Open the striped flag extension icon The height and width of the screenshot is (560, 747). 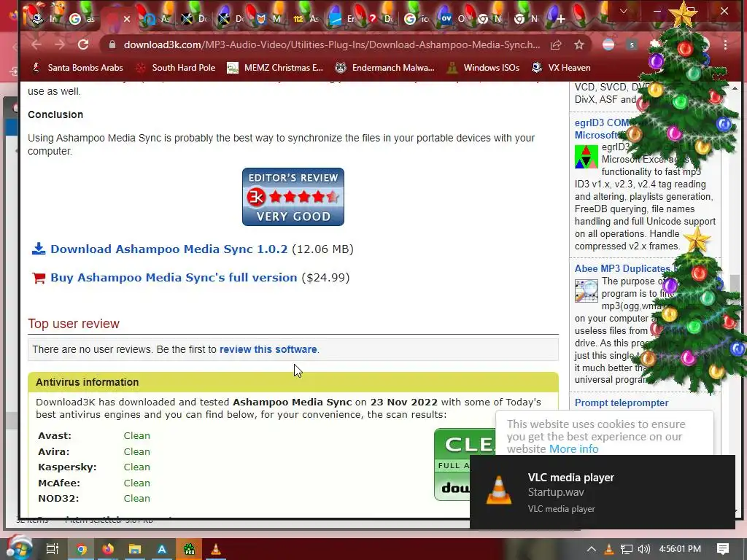coord(608,44)
